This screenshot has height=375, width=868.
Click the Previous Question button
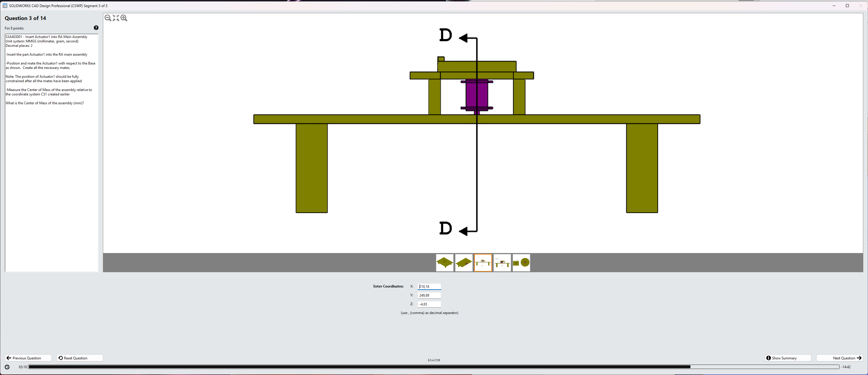pyautogui.click(x=28, y=358)
